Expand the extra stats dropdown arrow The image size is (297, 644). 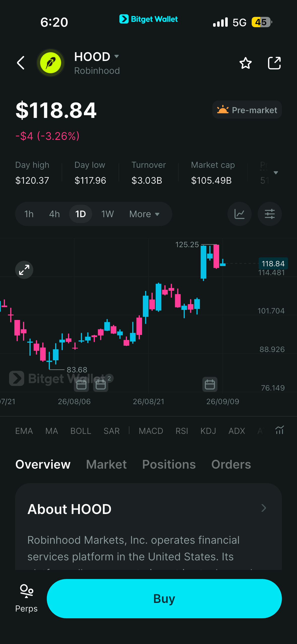pyautogui.click(x=276, y=173)
